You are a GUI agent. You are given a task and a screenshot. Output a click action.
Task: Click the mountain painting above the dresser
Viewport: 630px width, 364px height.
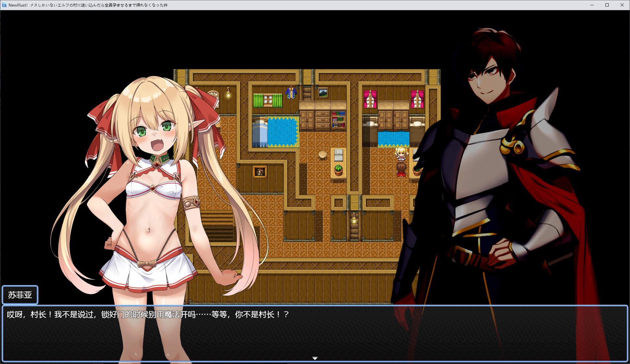pyautogui.click(x=323, y=93)
